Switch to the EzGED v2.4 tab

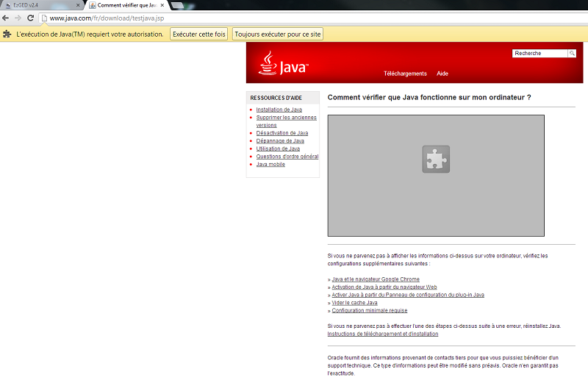click(x=37, y=5)
